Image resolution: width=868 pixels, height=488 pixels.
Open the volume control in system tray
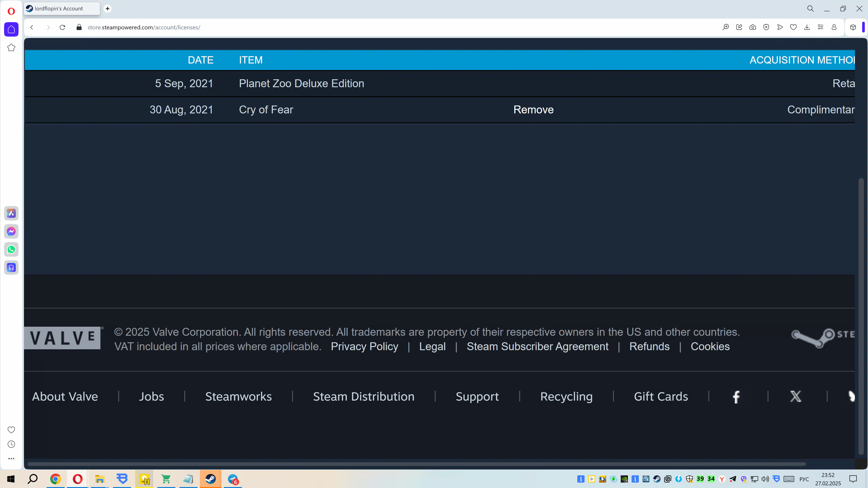tap(765, 479)
